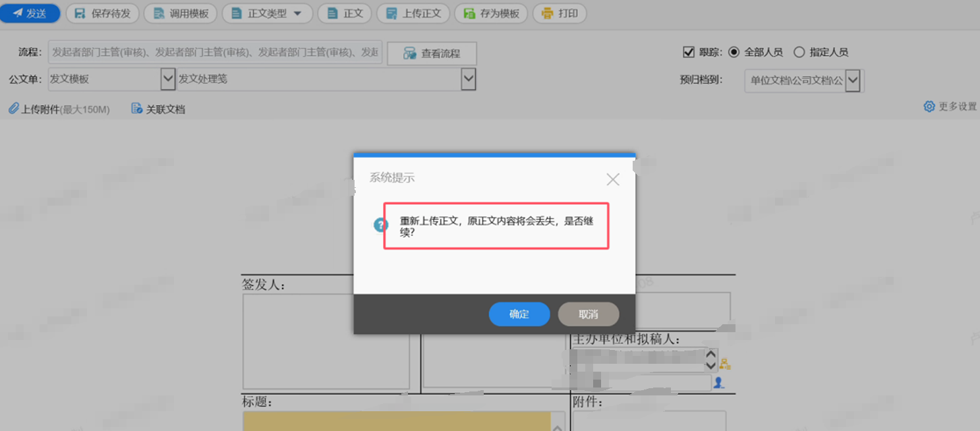Viewport: 980px width, 431px height.
Task: Click the 查看流程 button
Action: pos(432,53)
